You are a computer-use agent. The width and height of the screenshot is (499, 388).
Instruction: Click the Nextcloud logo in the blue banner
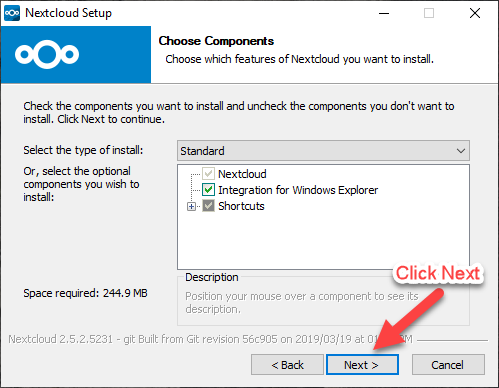[x=47, y=54]
